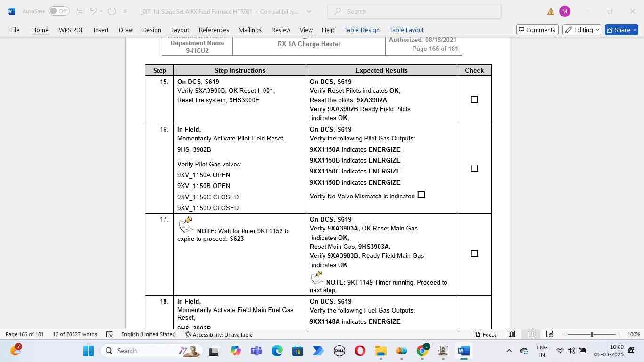This screenshot has height=362, width=644.
Task: Click the Save icon in title bar
Action: pyautogui.click(x=80, y=11)
